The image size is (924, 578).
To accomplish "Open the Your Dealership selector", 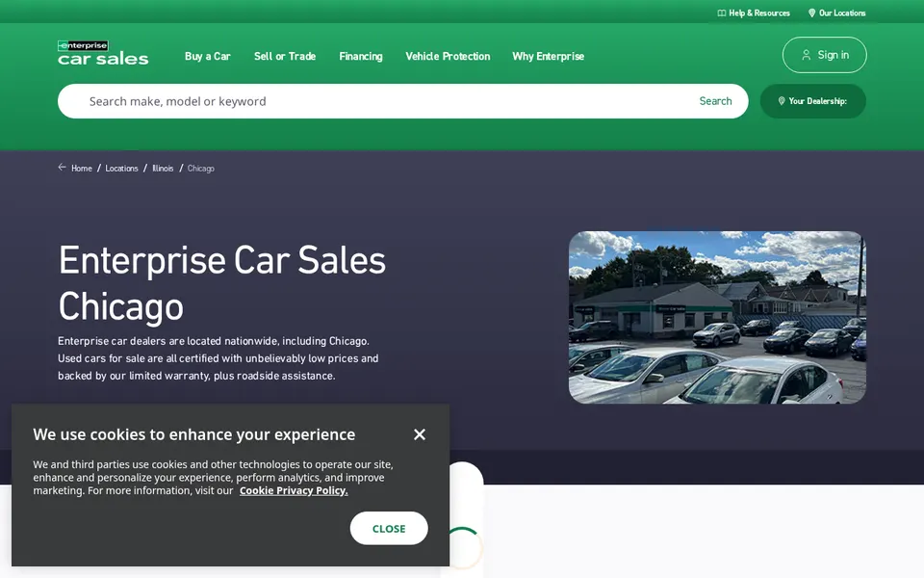I will [x=812, y=101].
